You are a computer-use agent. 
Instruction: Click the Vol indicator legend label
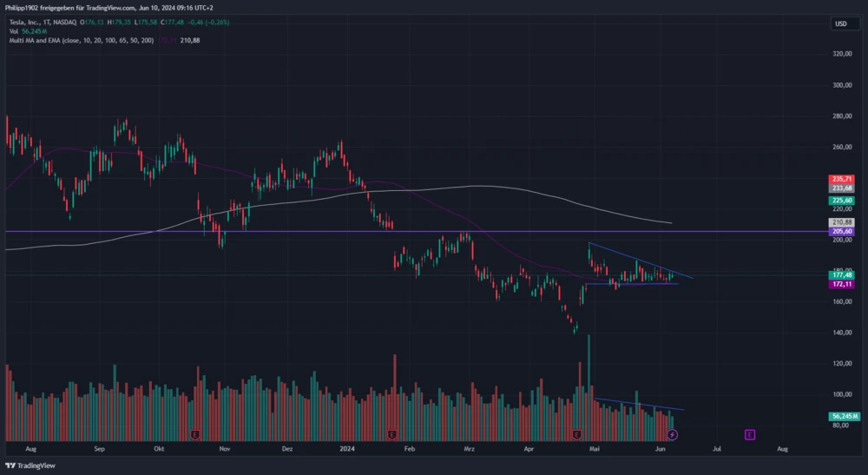(x=14, y=30)
